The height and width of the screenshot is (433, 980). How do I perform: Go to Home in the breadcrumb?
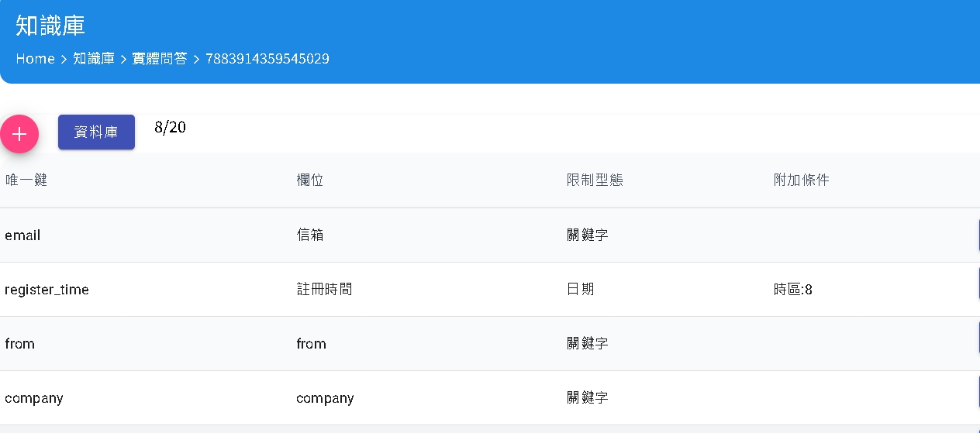click(x=35, y=59)
